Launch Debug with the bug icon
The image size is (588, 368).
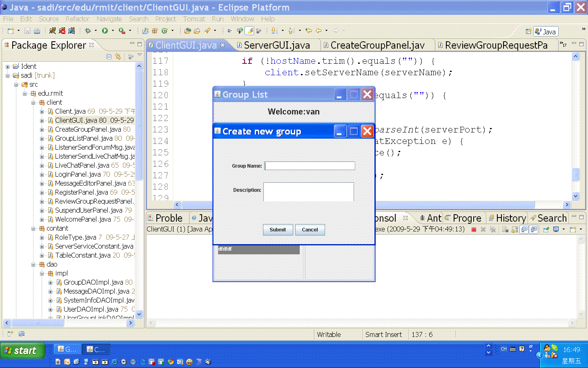click(x=88, y=31)
